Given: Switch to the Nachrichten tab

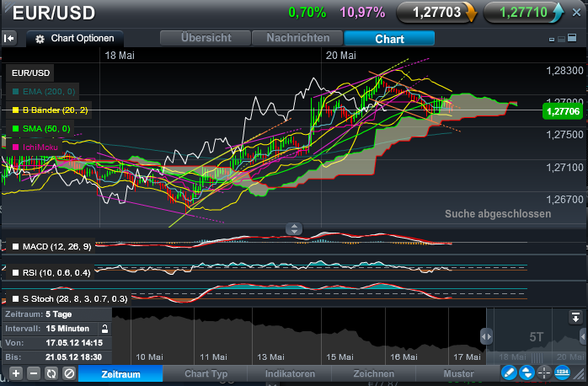Looking at the screenshot, I should (x=297, y=39).
